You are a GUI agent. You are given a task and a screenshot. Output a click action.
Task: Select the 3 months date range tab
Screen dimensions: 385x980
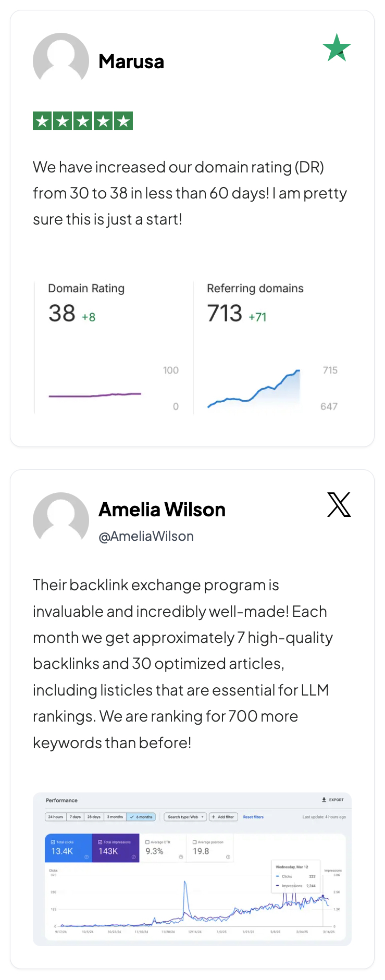[x=115, y=817]
